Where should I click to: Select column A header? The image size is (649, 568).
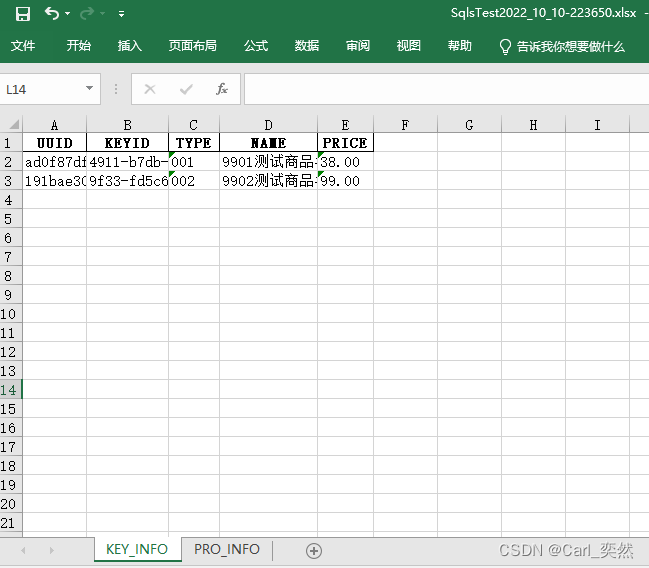click(55, 125)
